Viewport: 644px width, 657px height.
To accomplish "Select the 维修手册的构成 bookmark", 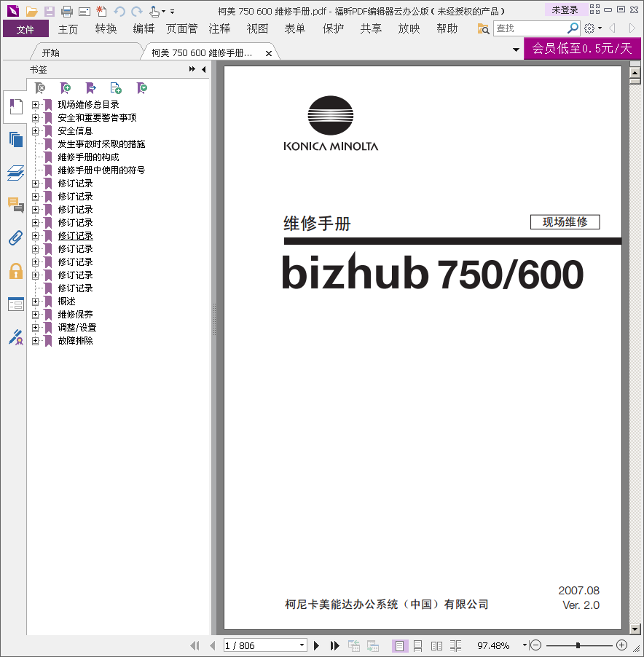I will coord(88,157).
